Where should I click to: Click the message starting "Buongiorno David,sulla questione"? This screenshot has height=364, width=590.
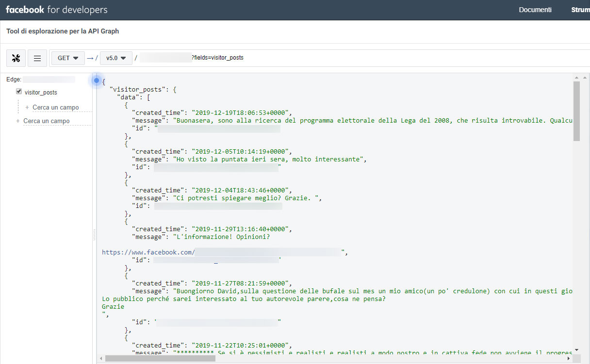pyautogui.click(x=373, y=291)
